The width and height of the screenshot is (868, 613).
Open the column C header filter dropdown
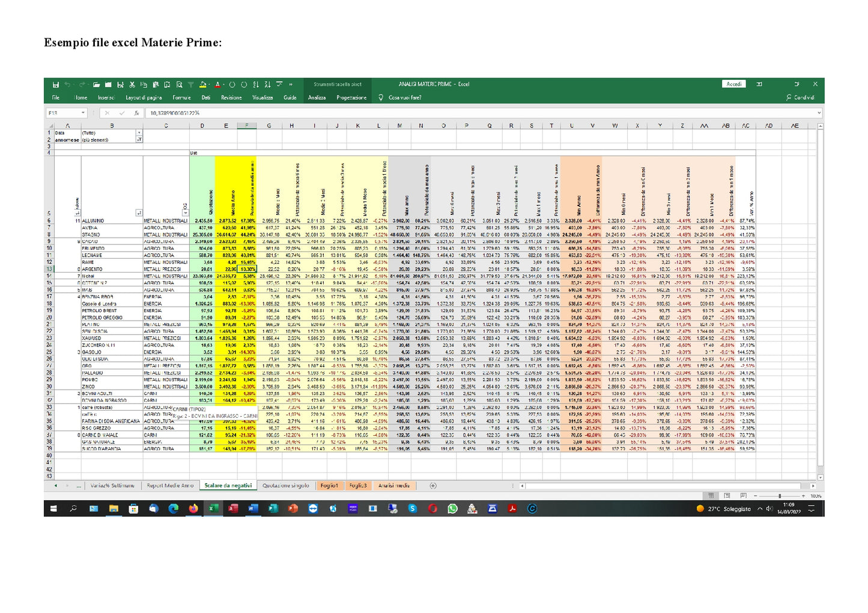(x=186, y=213)
